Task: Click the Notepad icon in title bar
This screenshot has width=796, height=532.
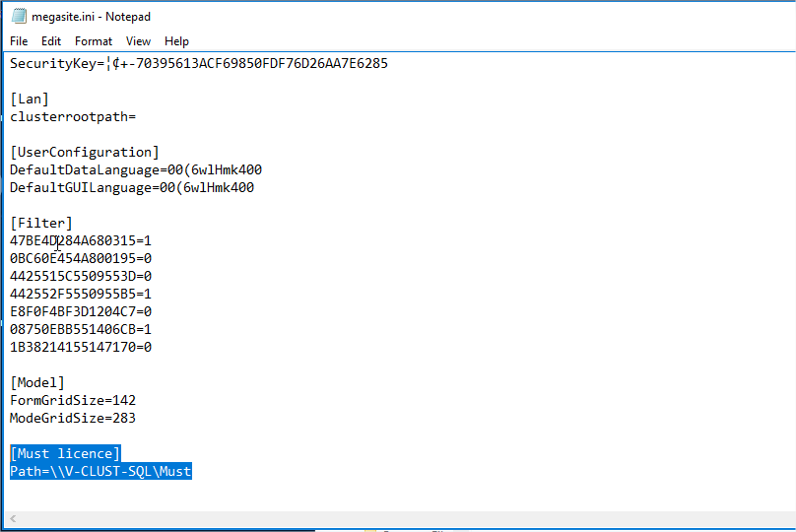Action: [x=18, y=17]
